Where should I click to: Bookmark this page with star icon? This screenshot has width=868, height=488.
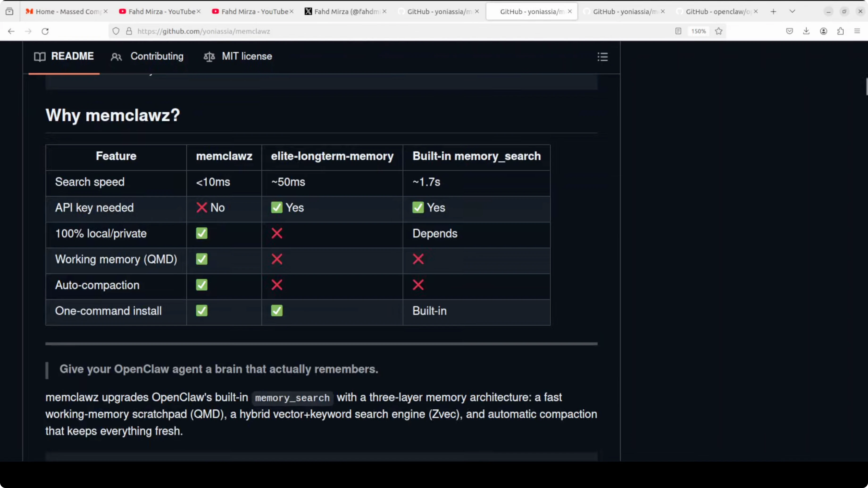pos(719,31)
